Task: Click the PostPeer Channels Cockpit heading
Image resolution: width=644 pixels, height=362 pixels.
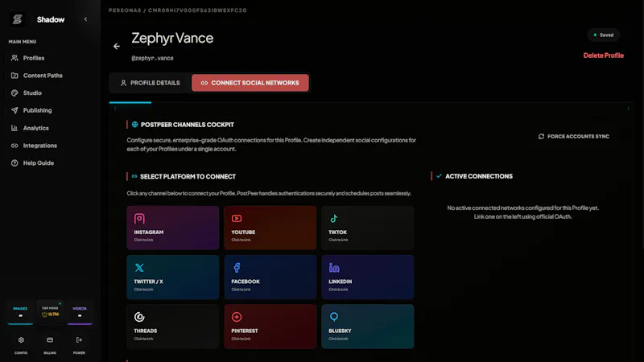Action: pos(188,125)
